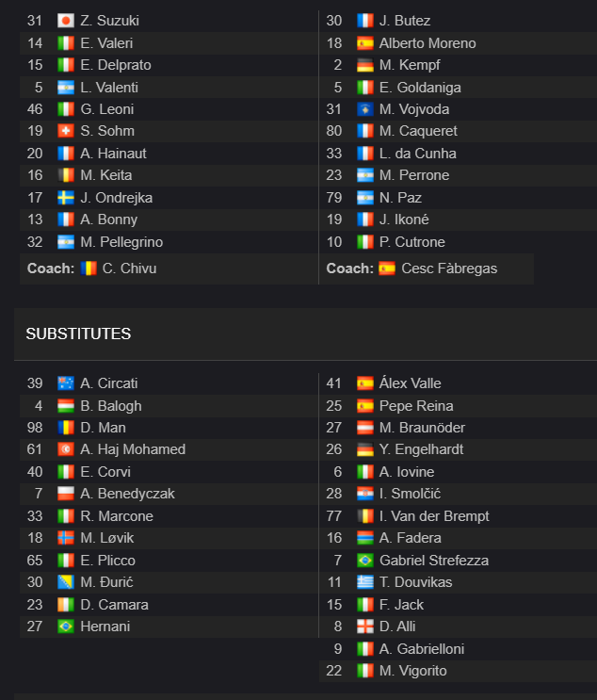Select Alberto Moreno in the lineup
Viewport: 597px width, 700px height.
click(x=428, y=43)
